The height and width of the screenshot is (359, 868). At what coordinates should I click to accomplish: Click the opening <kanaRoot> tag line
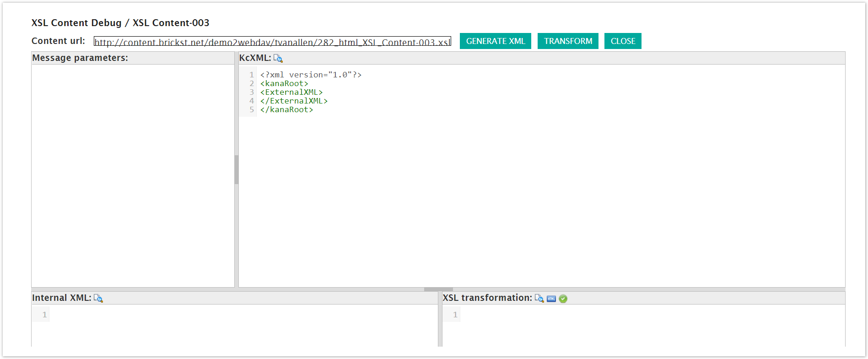(284, 83)
